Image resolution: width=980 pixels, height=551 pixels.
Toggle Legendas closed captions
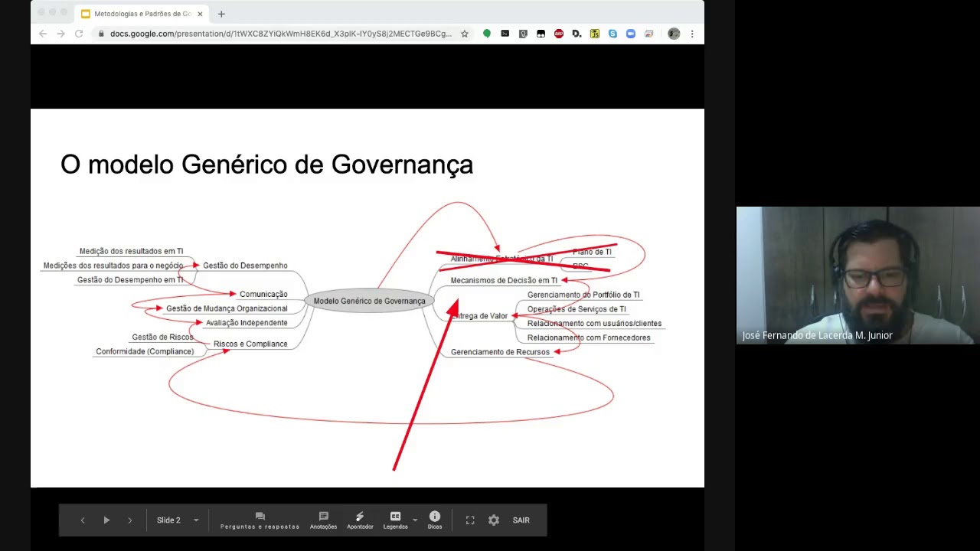(x=395, y=520)
